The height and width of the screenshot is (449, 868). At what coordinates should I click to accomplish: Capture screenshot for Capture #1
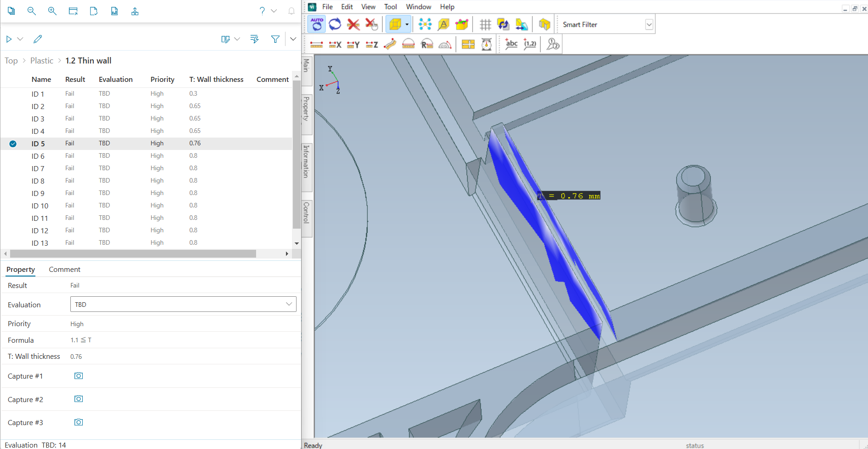pyautogui.click(x=79, y=376)
